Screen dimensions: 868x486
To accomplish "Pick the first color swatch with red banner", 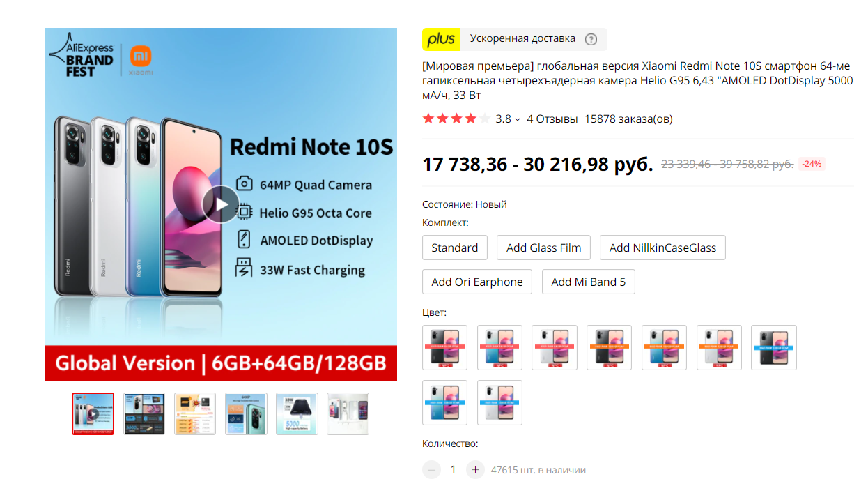I will pyautogui.click(x=445, y=347).
